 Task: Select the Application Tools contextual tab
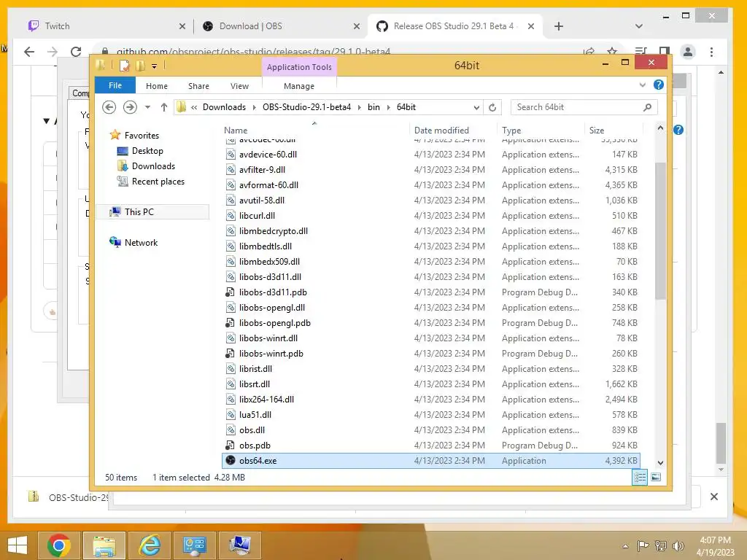coord(299,67)
